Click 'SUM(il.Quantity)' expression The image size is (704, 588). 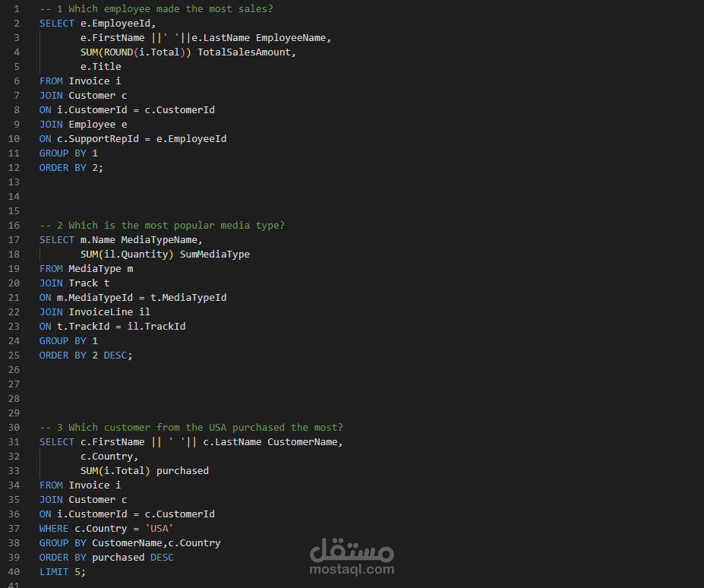pos(127,254)
